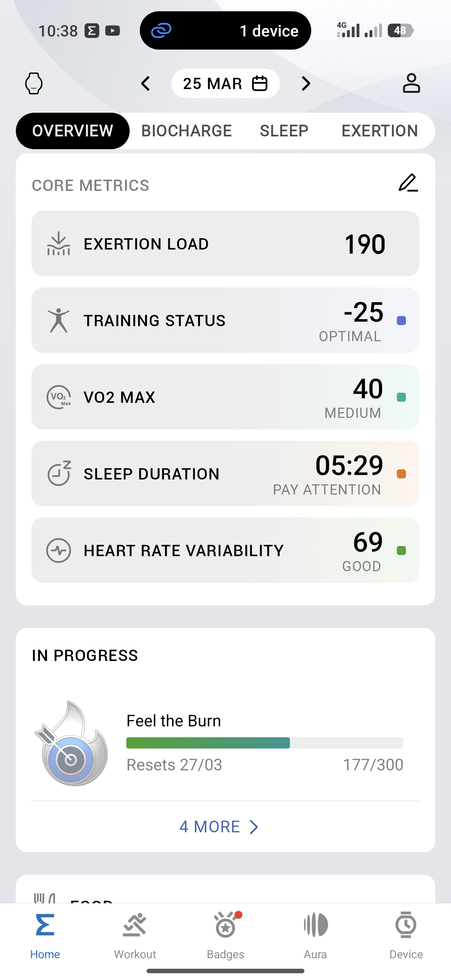Tap the Feel the Burn progress bar
Image resolution: width=451 pixels, height=980 pixels.
coord(265,743)
